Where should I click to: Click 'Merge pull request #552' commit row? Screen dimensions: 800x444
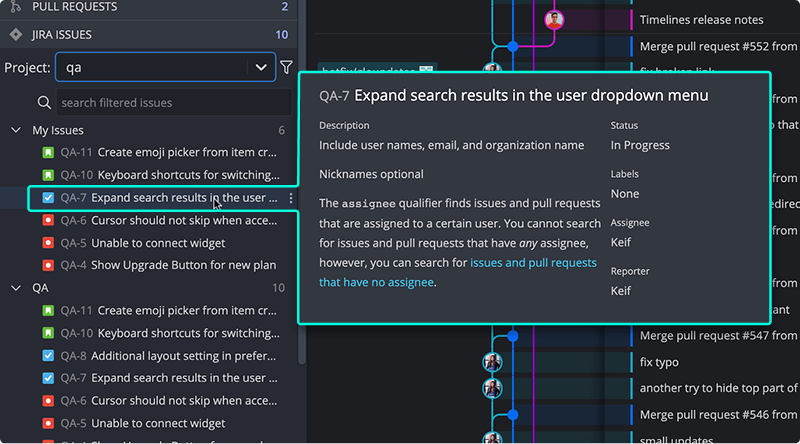click(x=718, y=46)
